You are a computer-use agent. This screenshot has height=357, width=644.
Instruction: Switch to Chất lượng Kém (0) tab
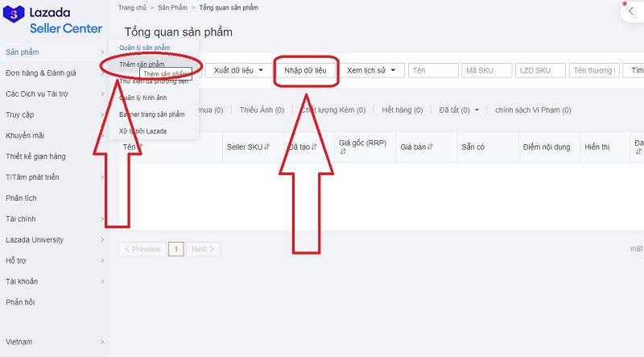[x=333, y=110]
